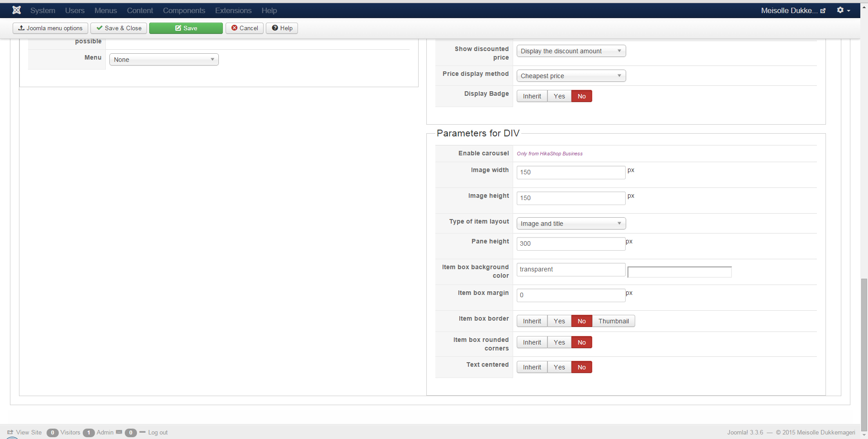Click the Pane height input field
The image size is (868, 439).
(x=571, y=243)
